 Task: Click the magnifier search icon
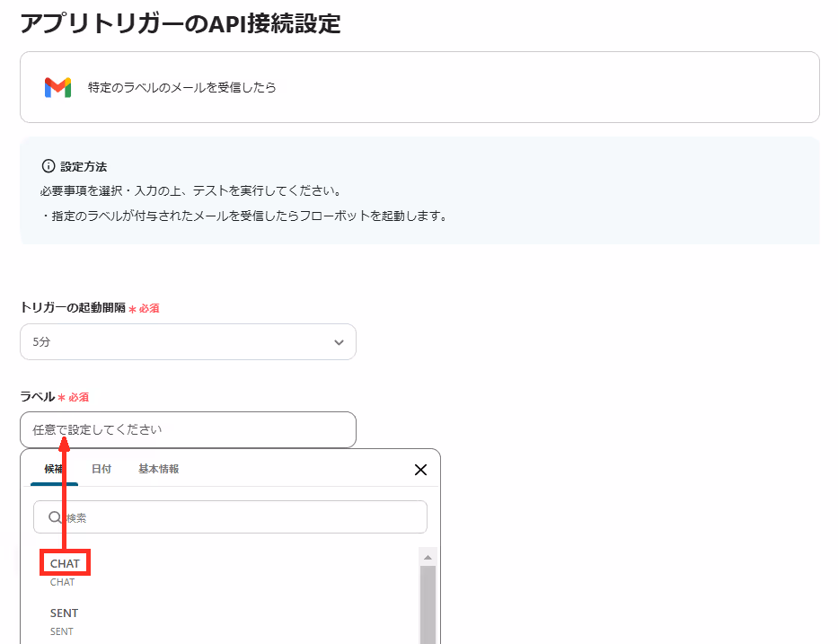(55, 516)
